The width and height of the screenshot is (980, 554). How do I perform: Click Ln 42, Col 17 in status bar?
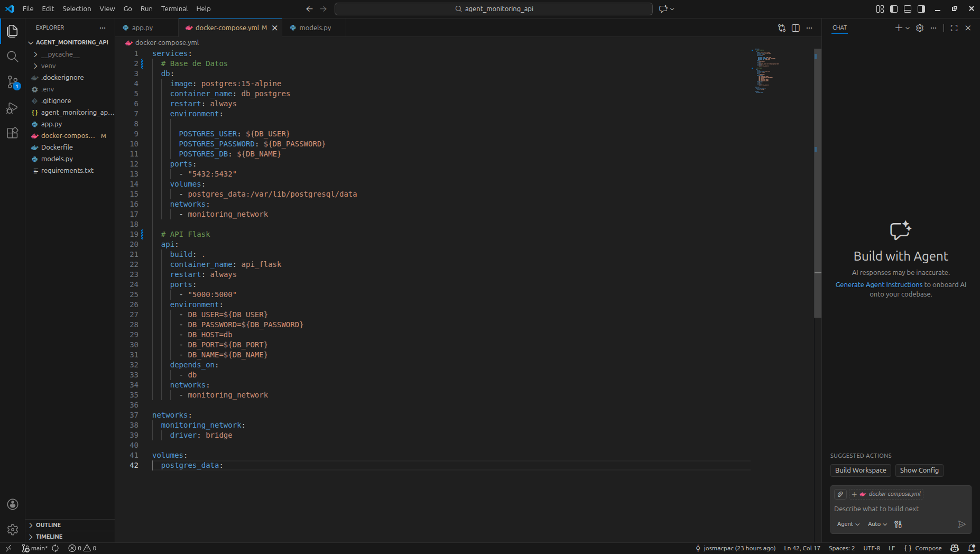click(801, 548)
